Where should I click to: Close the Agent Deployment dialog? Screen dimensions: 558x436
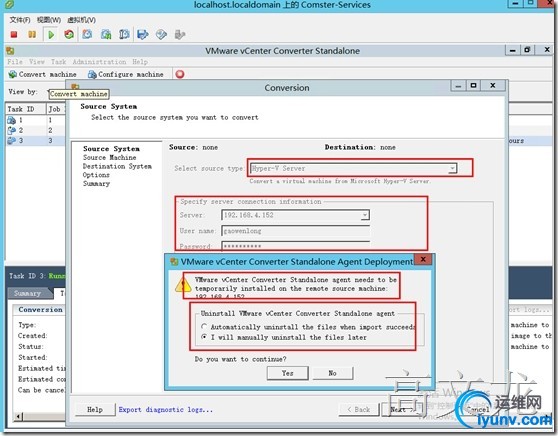(x=423, y=259)
